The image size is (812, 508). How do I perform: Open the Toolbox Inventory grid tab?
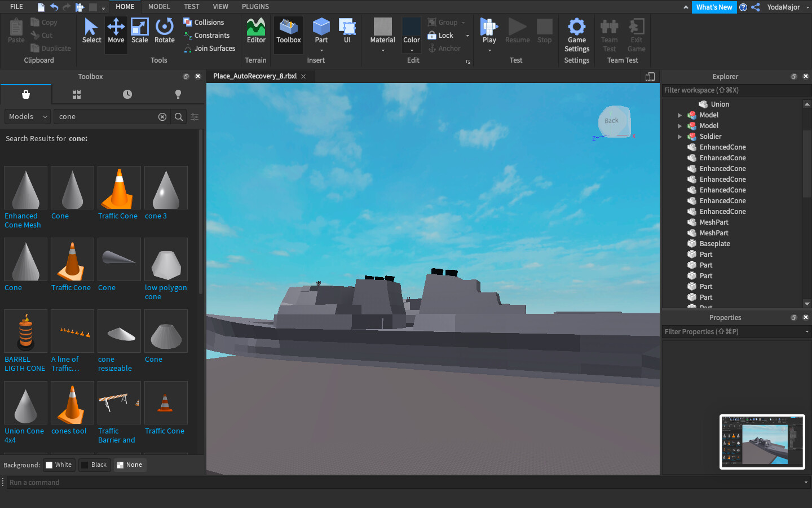coord(77,94)
